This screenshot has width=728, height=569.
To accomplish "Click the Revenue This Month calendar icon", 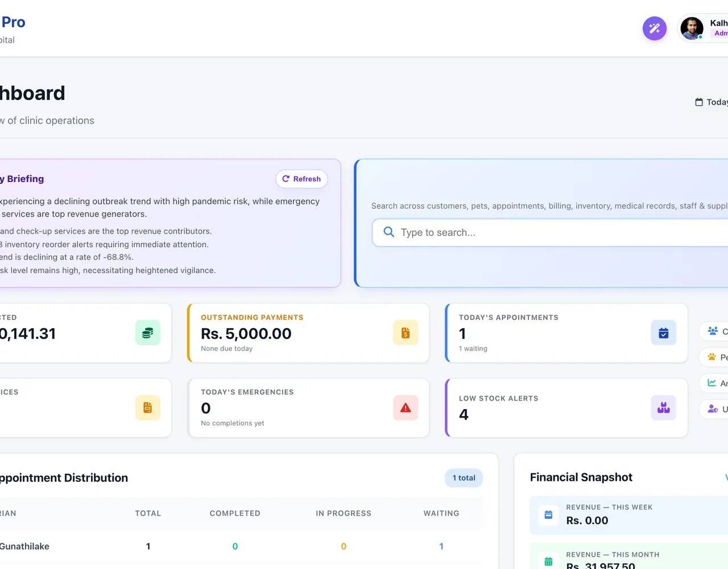I will [x=548, y=562].
